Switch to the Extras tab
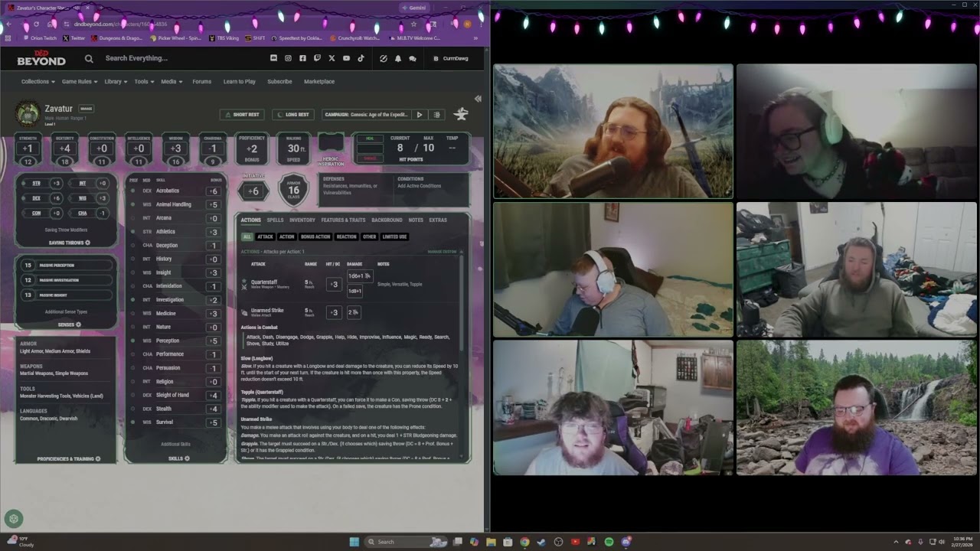 438,220
